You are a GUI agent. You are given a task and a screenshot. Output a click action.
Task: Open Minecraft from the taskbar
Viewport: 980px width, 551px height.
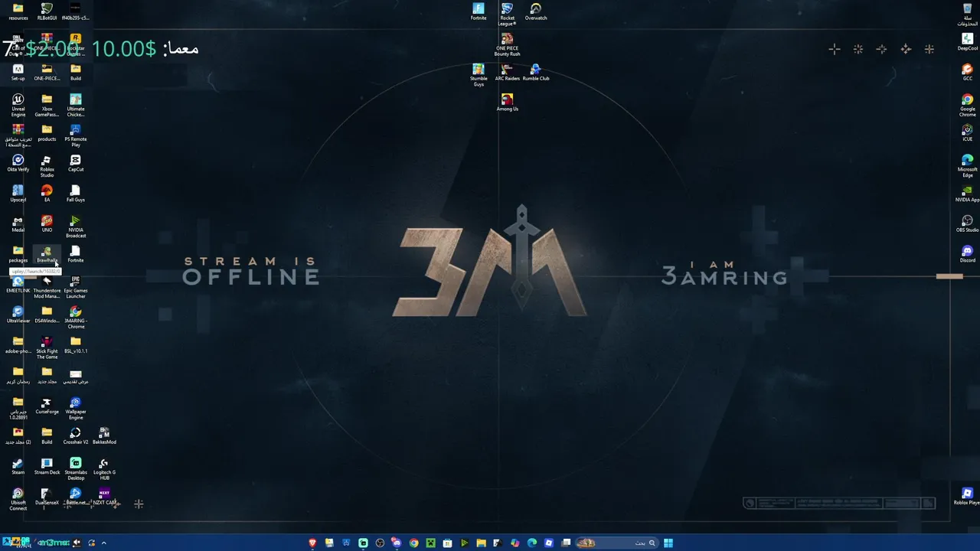430,543
